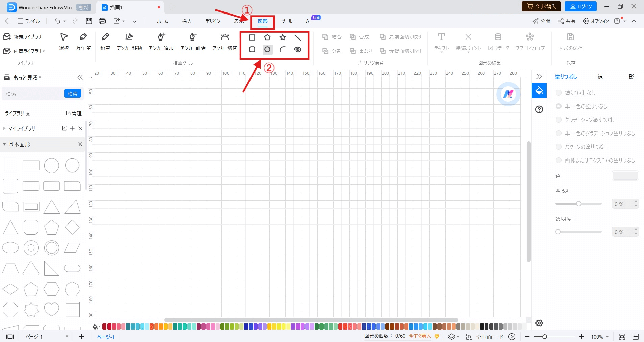Adjust the 明るさ slider handle
Image resolution: width=644 pixels, height=342 pixels.
coord(579,204)
